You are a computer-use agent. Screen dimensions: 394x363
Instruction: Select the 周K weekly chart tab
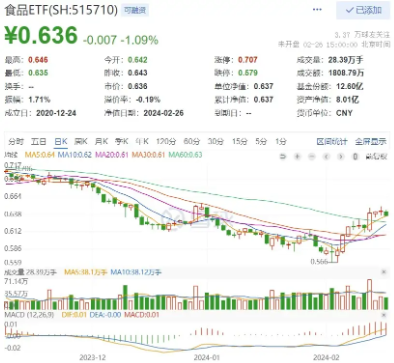[x=81, y=142]
